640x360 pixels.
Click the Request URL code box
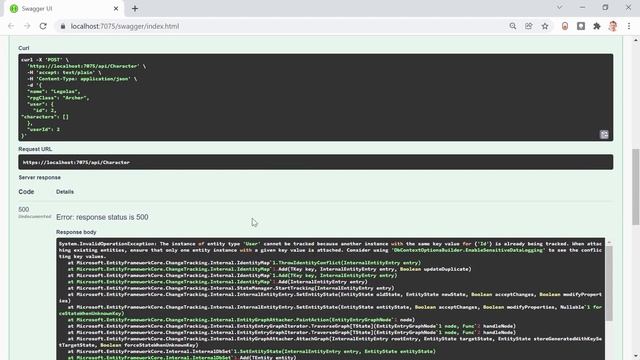tap(316, 162)
